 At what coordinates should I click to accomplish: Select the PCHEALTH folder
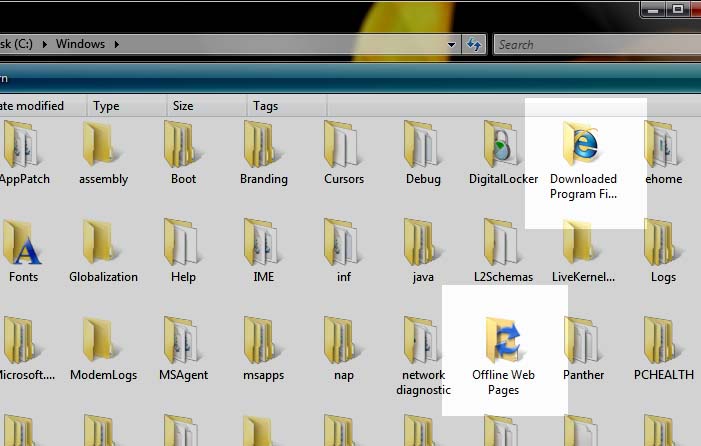click(663, 349)
